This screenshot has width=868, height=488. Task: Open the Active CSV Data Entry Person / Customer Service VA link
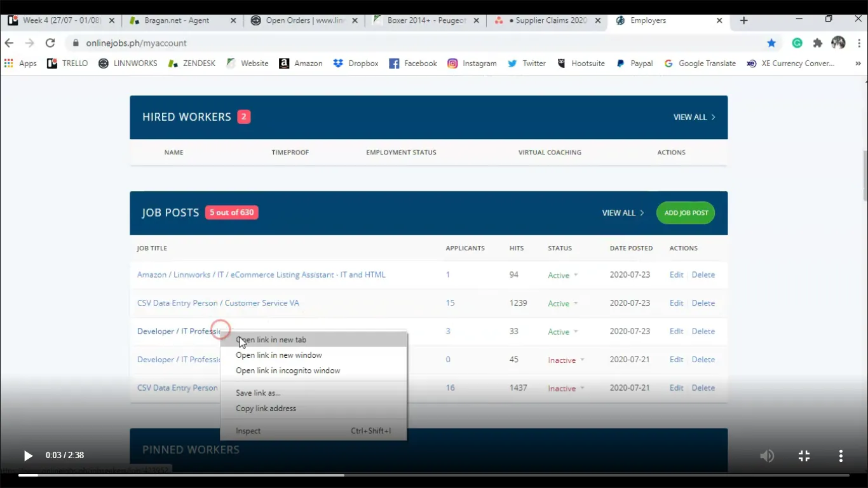218,303
